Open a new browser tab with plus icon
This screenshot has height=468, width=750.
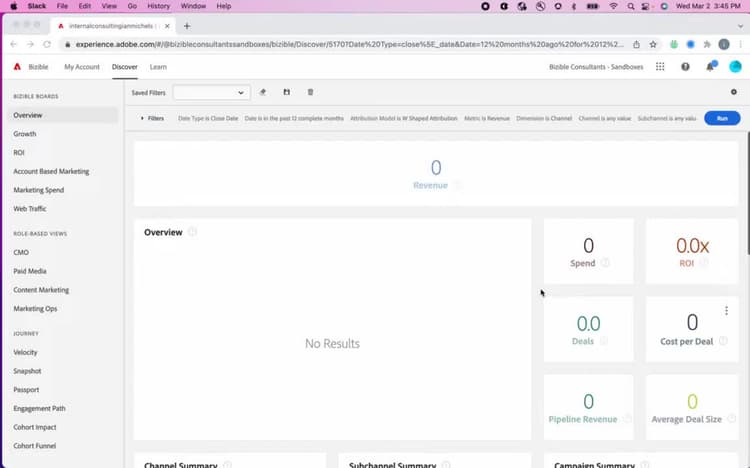point(187,26)
